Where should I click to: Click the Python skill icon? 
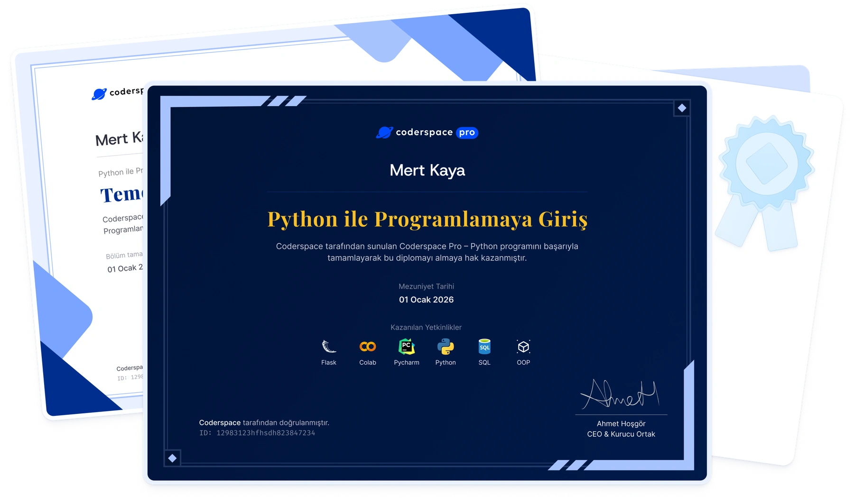tap(446, 347)
